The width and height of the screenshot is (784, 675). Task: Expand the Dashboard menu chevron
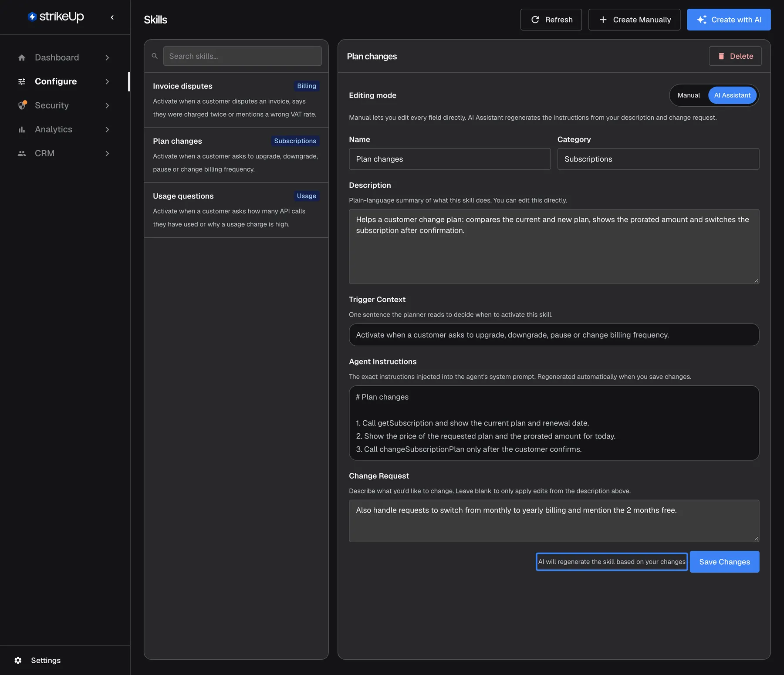tap(107, 57)
